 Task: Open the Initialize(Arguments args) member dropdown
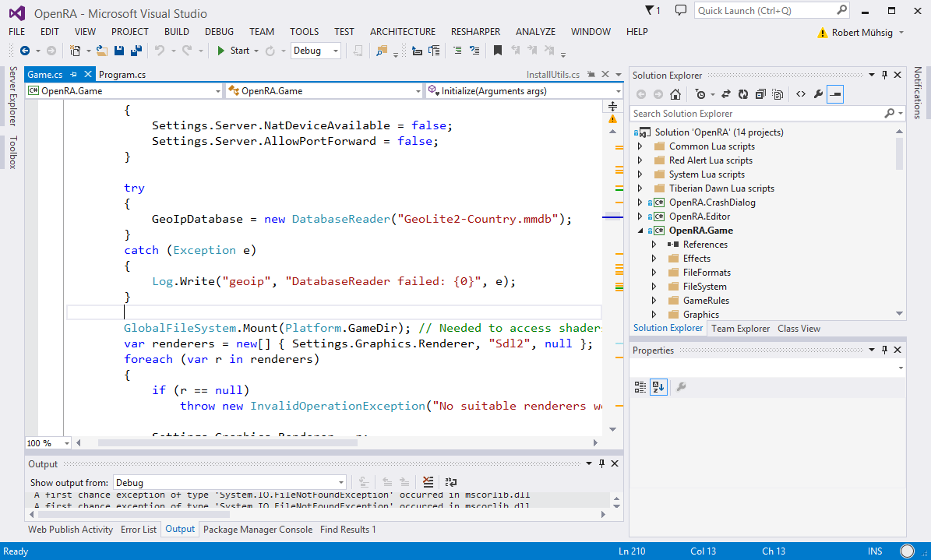[524, 91]
